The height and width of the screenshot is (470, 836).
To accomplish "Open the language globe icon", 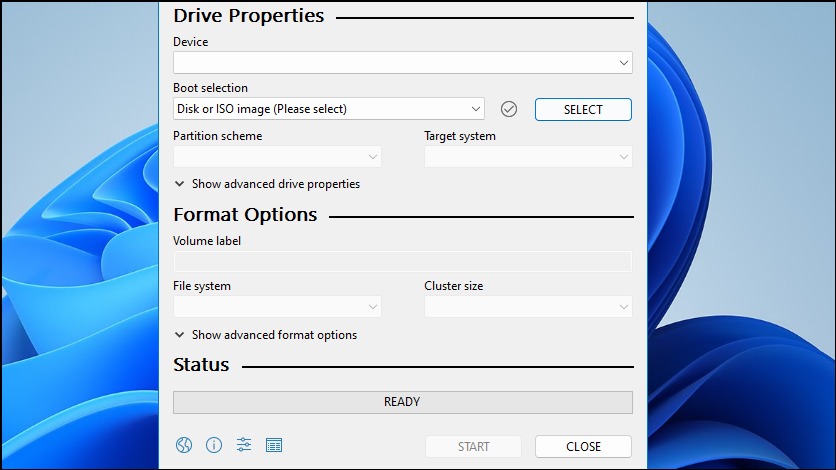I will point(184,445).
